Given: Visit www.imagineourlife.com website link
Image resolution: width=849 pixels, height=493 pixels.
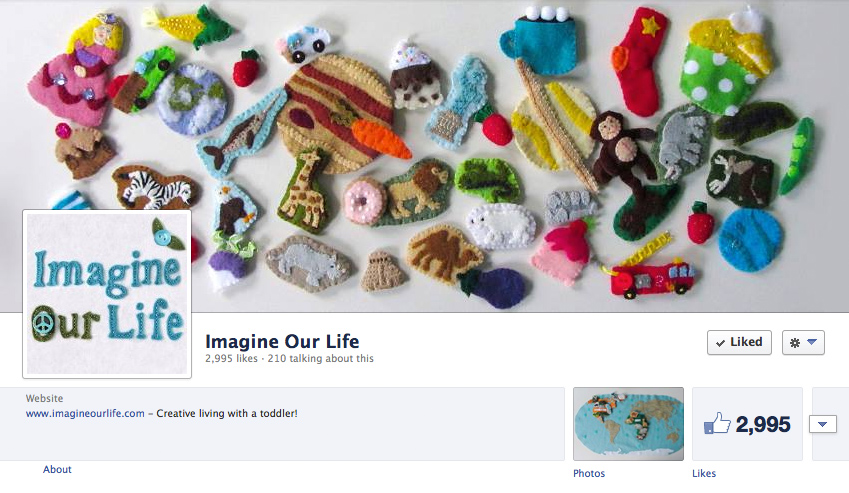Looking at the screenshot, I should 85,413.
